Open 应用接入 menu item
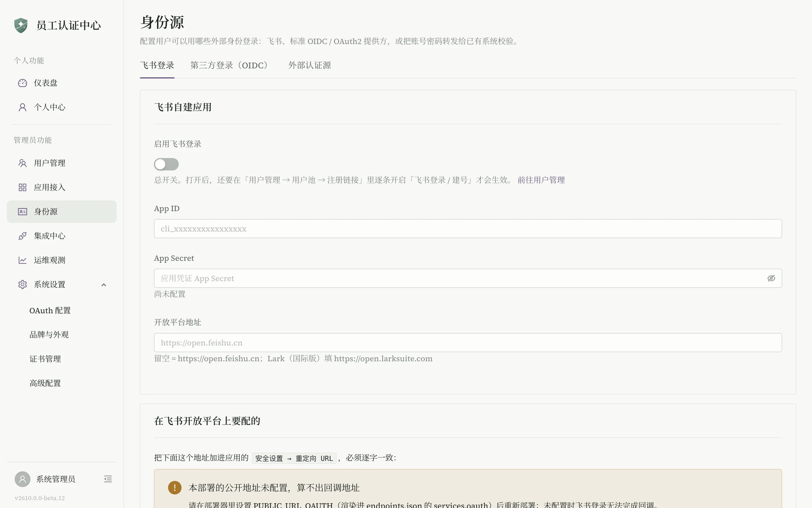The width and height of the screenshot is (812, 508). tap(62, 187)
